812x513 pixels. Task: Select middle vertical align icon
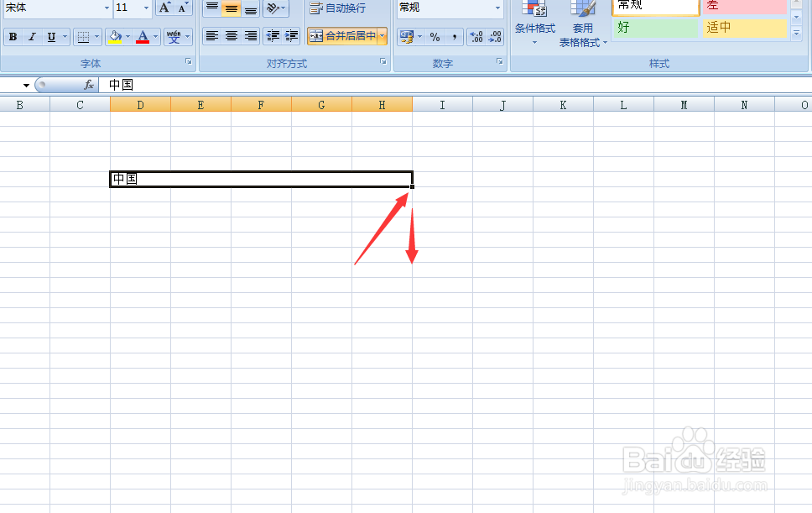(231, 8)
